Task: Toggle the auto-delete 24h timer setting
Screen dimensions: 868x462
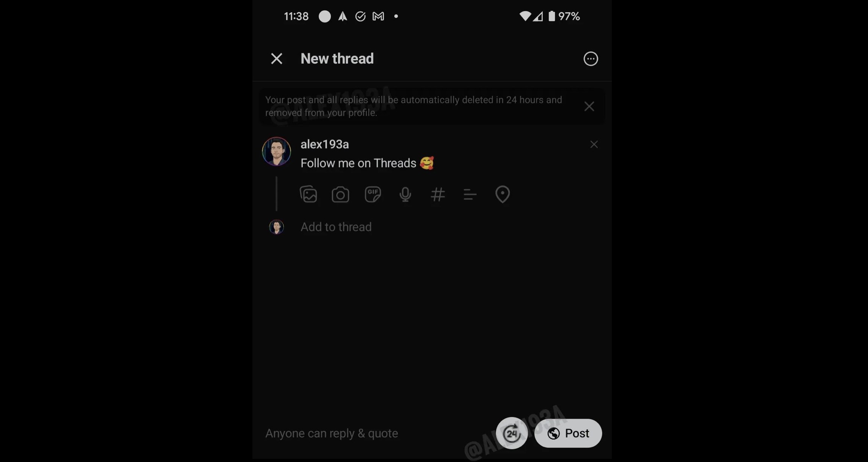Action: coord(511,433)
